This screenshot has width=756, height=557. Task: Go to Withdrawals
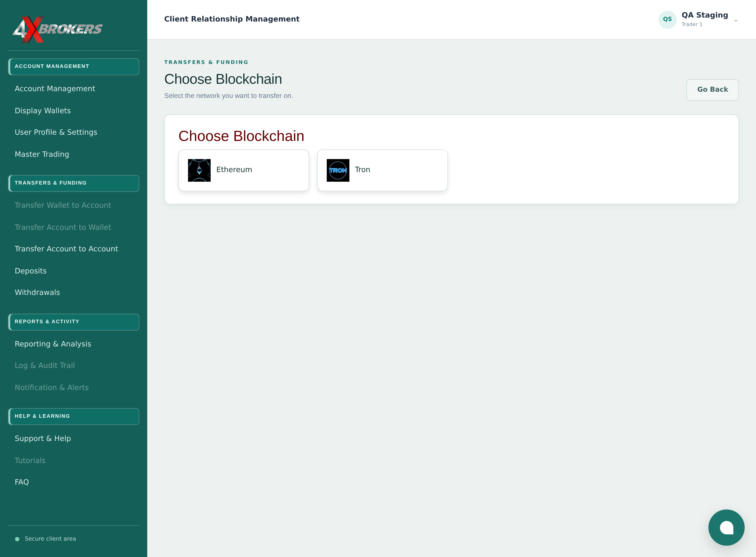37,292
